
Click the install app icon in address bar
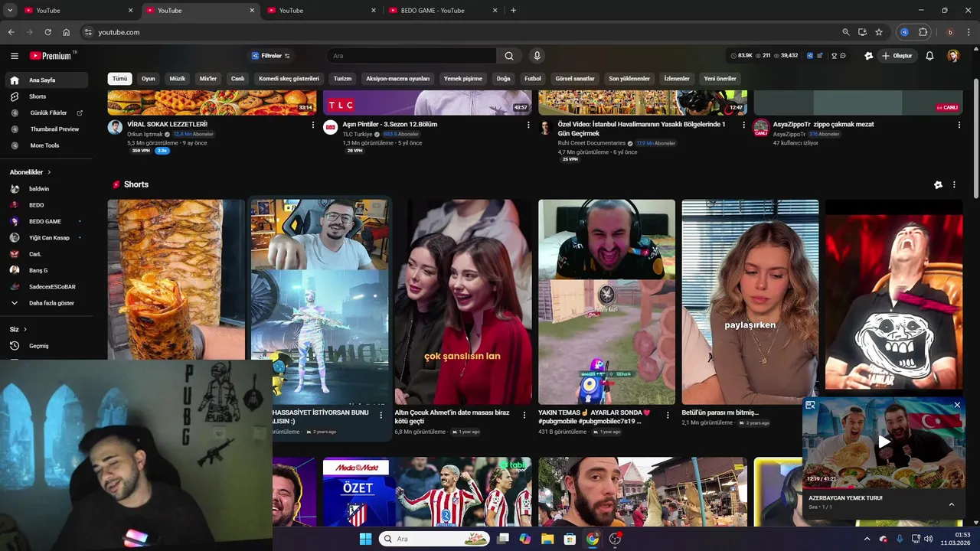(x=862, y=32)
